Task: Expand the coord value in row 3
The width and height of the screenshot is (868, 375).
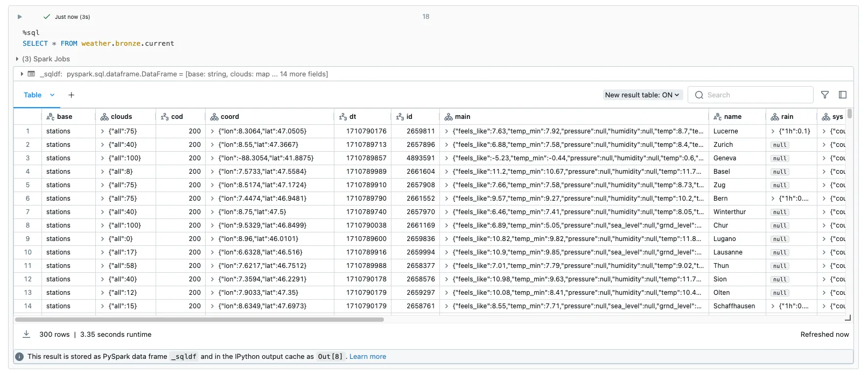Action: click(x=213, y=158)
